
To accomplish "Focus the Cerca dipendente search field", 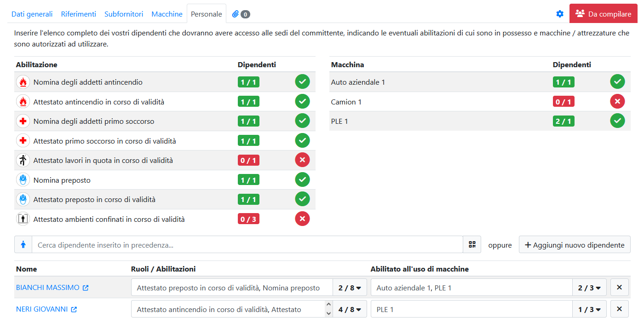I will click(247, 245).
